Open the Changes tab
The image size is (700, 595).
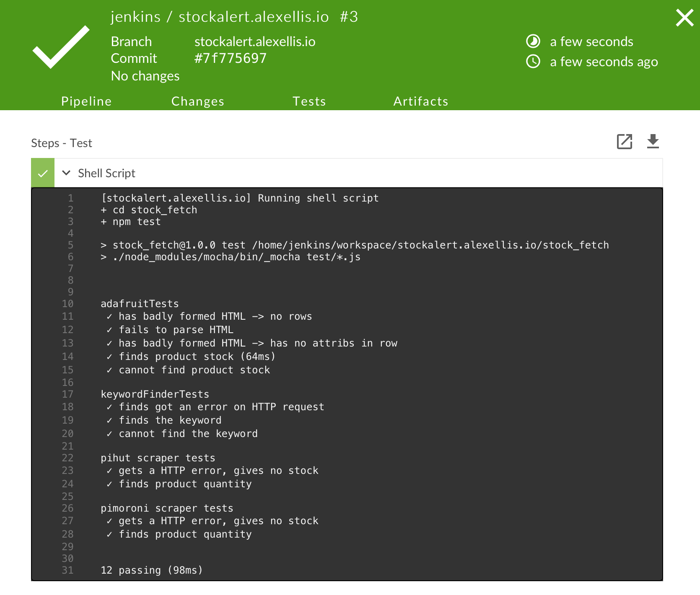[x=198, y=101]
